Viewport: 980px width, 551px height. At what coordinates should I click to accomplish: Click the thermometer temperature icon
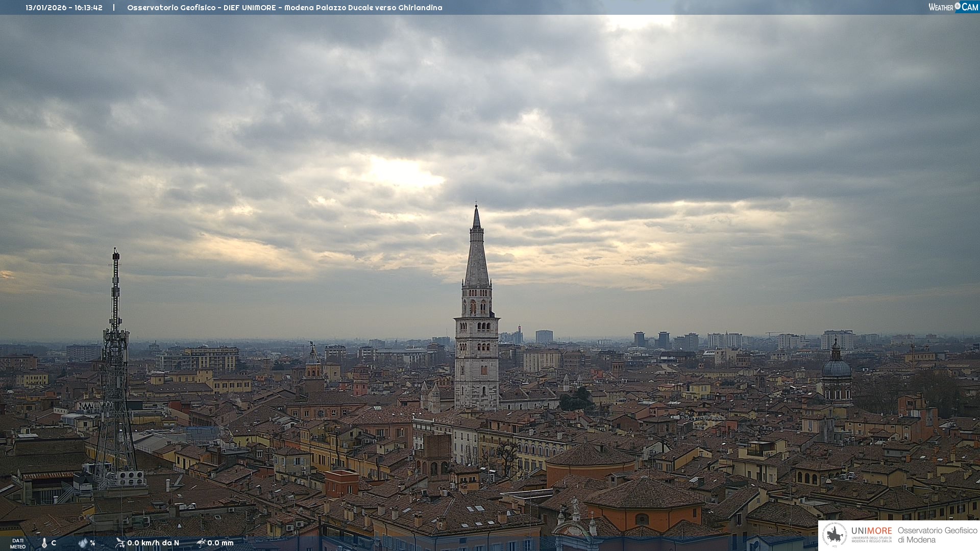(44, 543)
